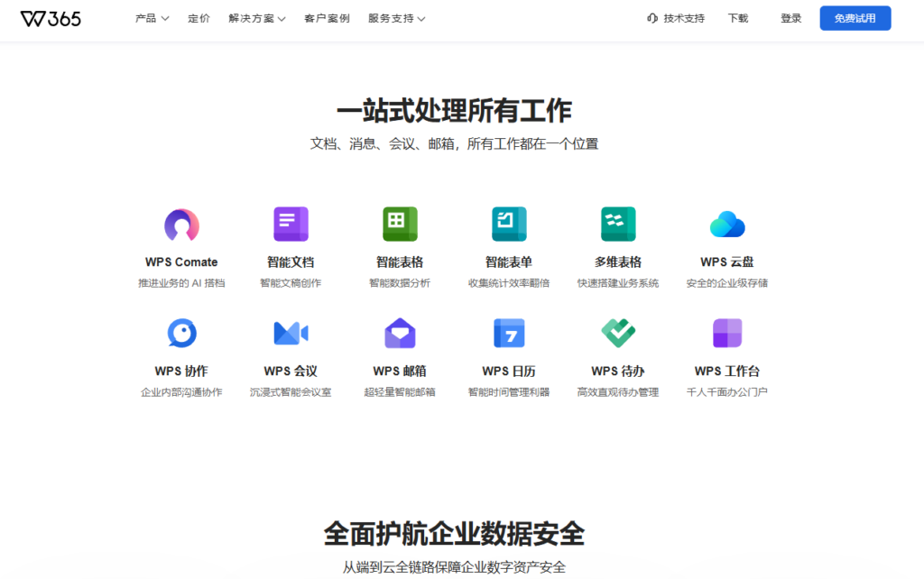Click the 登录 link
The height and width of the screenshot is (579, 924).
[790, 18]
